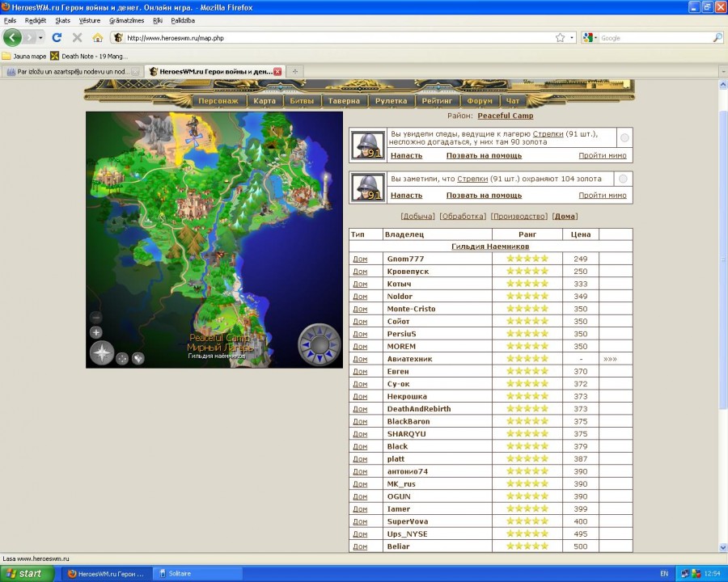Go back with the green Back arrow
This screenshot has width=728, height=582.
pyautogui.click(x=12, y=38)
